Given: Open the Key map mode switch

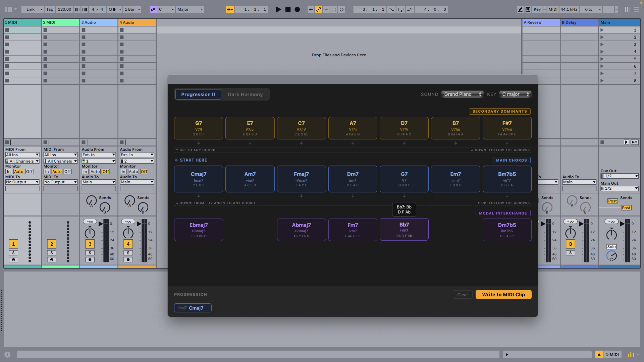Looking at the screenshot, I should click(x=537, y=9).
